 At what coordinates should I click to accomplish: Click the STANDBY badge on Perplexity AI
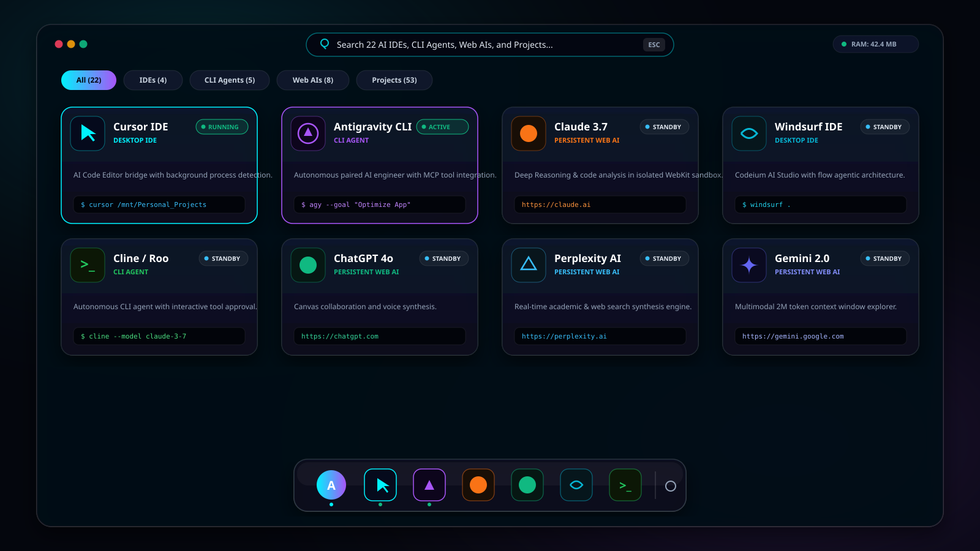665,258
